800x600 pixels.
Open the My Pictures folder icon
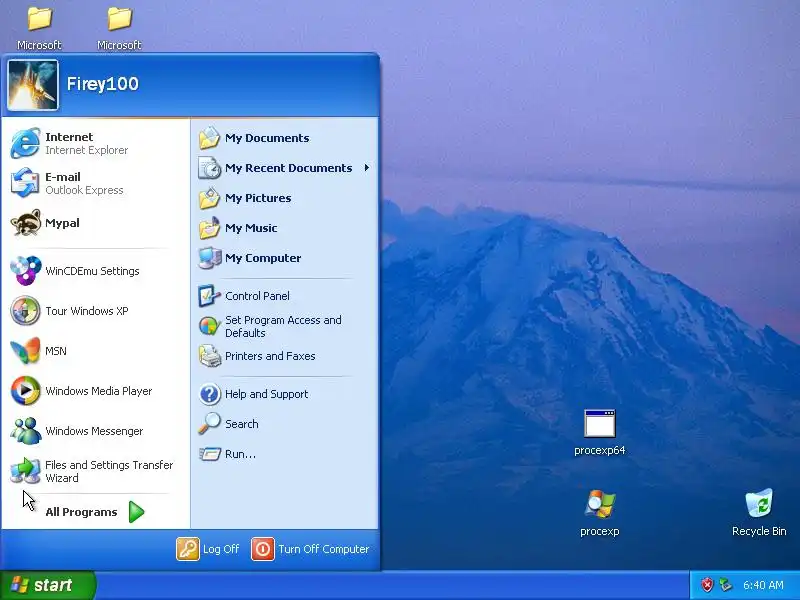click(x=210, y=198)
